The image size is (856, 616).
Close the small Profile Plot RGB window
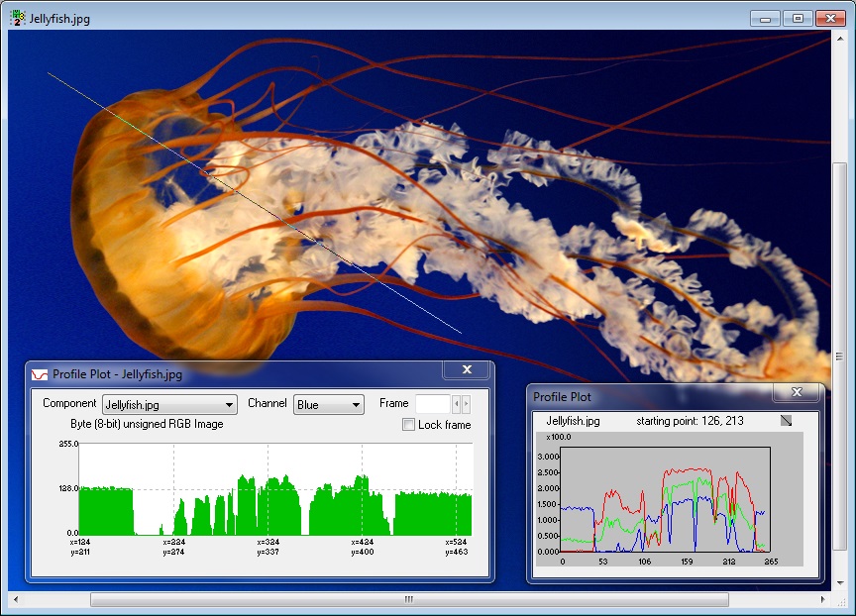(797, 393)
